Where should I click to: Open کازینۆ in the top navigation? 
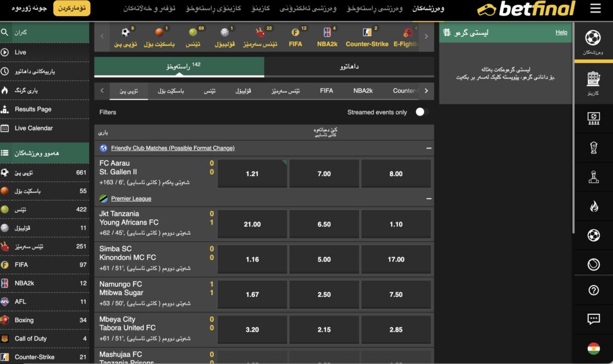(260, 8)
